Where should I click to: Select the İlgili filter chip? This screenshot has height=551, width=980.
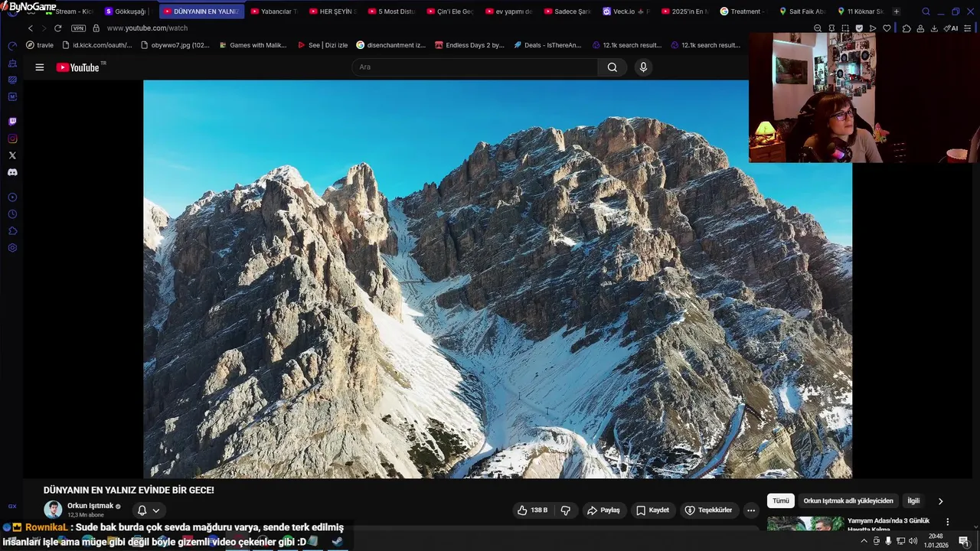(x=913, y=501)
